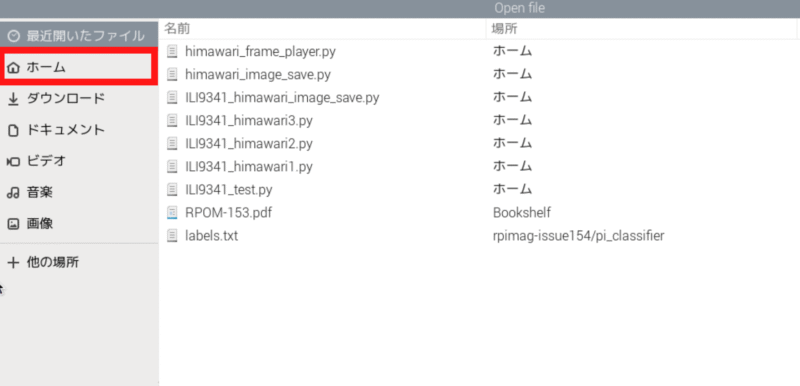
Task: Select labels.txt in pi_classifier
Action: click(480, 236)
